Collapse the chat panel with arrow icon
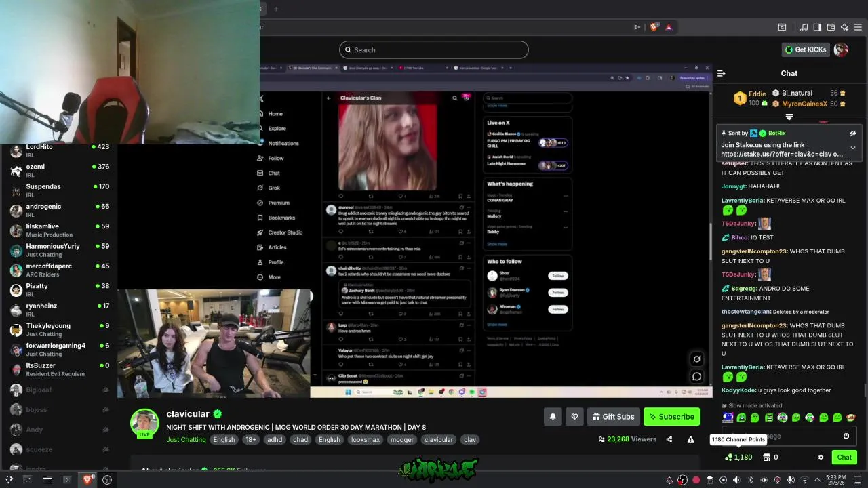The width and height of the screenshot is (868, 488). click(x=722, y=73)
